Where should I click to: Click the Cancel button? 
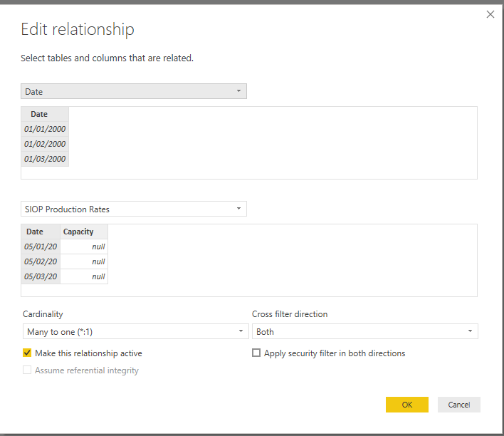pos(458,405)
